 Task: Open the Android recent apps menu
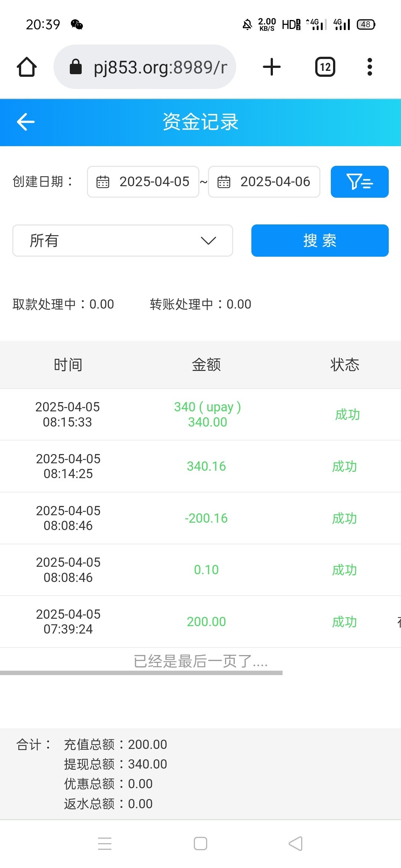[x=105, y=844]
